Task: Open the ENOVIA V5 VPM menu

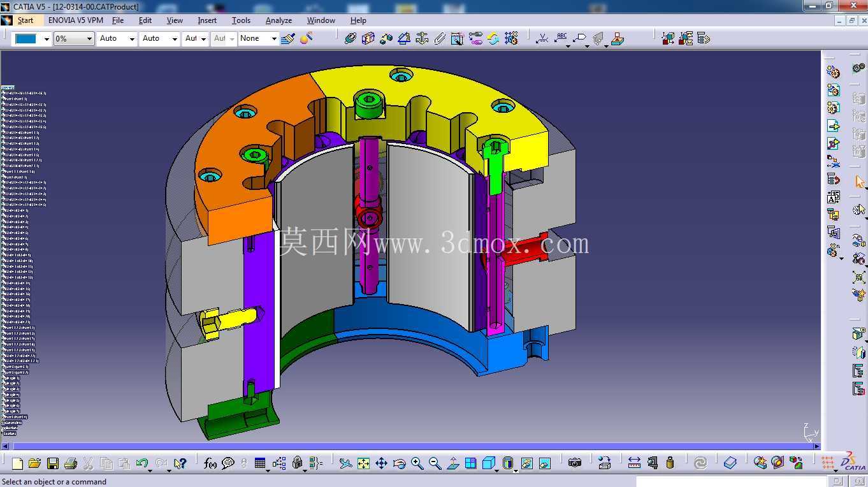Action: coord(76,20)
